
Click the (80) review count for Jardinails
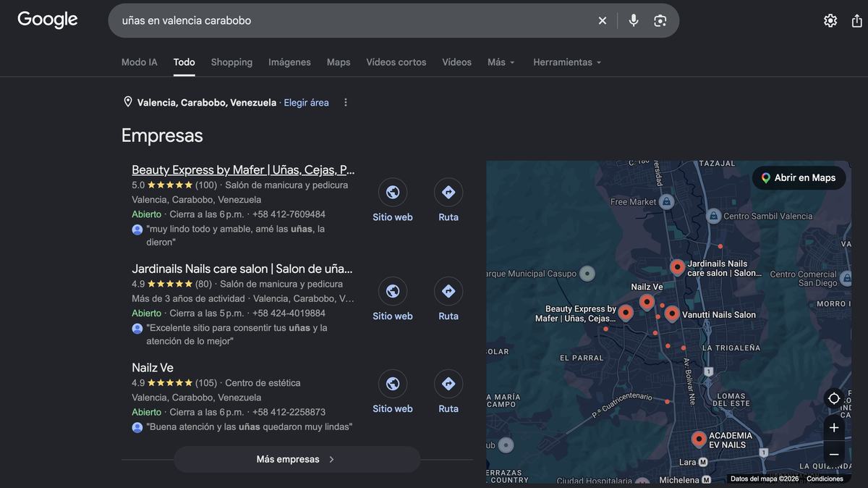click(203, 284)
